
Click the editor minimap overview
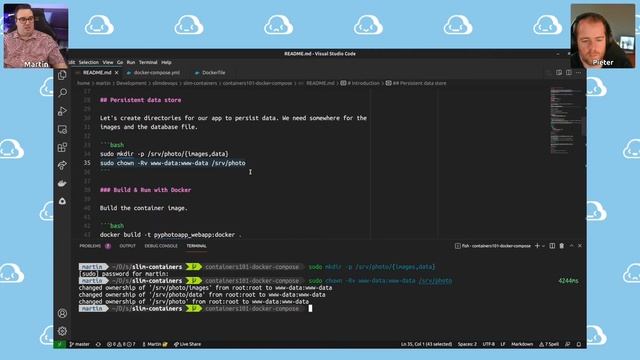click(565, 120)
